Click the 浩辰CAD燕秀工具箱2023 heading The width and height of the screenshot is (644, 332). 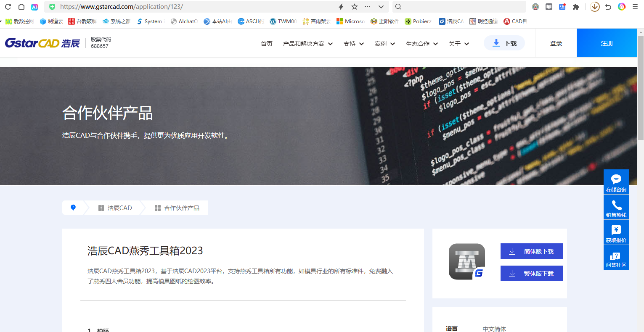click(x=145, y=251)
